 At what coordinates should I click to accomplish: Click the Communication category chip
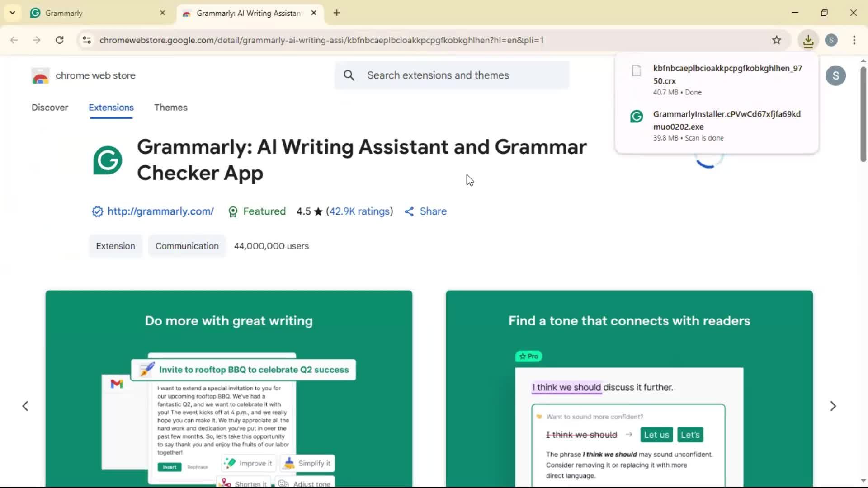[187, 246]
